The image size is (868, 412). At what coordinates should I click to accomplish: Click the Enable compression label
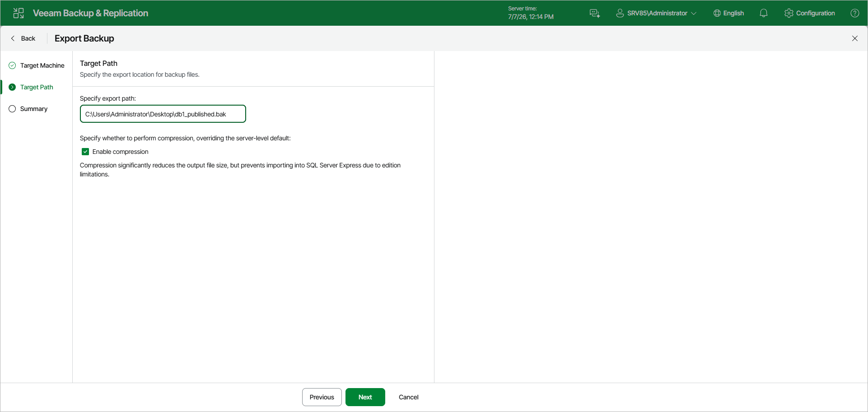(120, 152)
